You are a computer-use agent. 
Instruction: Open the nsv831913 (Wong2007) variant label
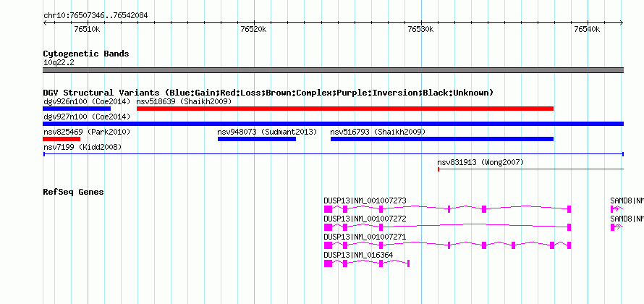click(x=480, y=162)
